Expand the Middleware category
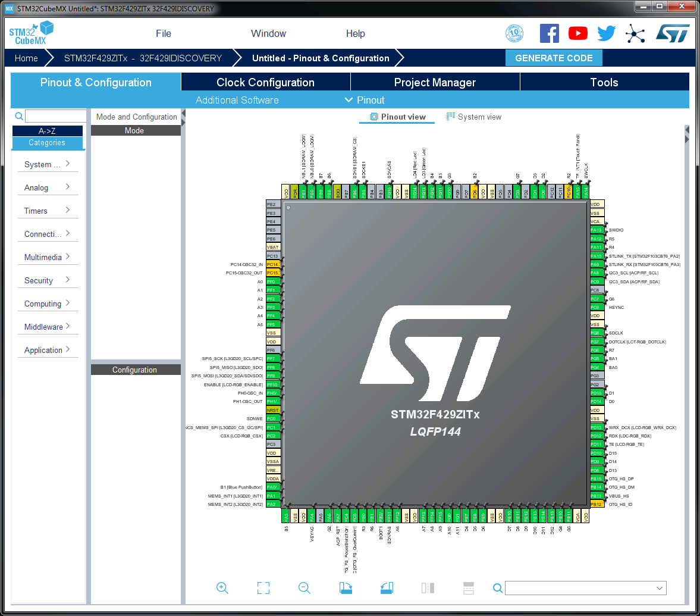700x616 pixels. [48, 327]
